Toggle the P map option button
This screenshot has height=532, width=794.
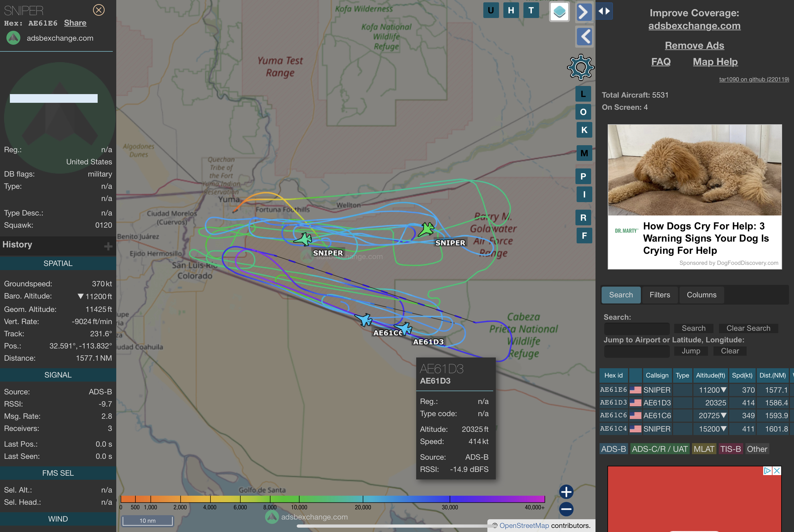(x=583, y=177)
